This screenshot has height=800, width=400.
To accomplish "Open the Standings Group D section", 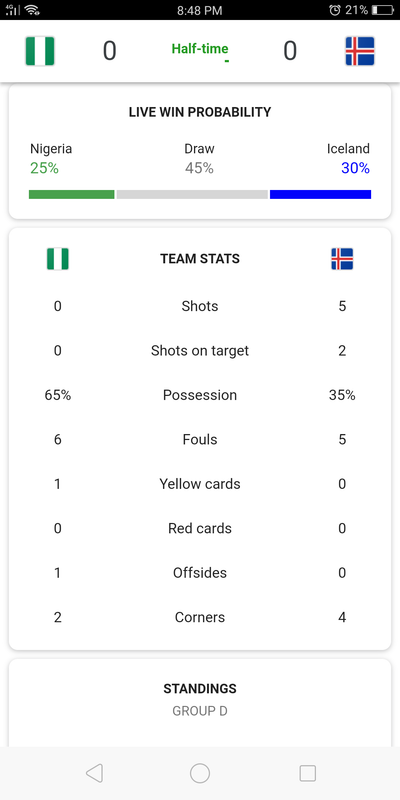I will (x=200, y=699).
